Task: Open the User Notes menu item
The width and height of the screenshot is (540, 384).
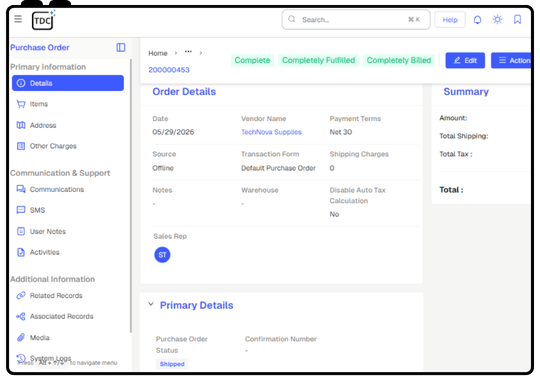Action: pyautogui.click(x=68, y=231)
